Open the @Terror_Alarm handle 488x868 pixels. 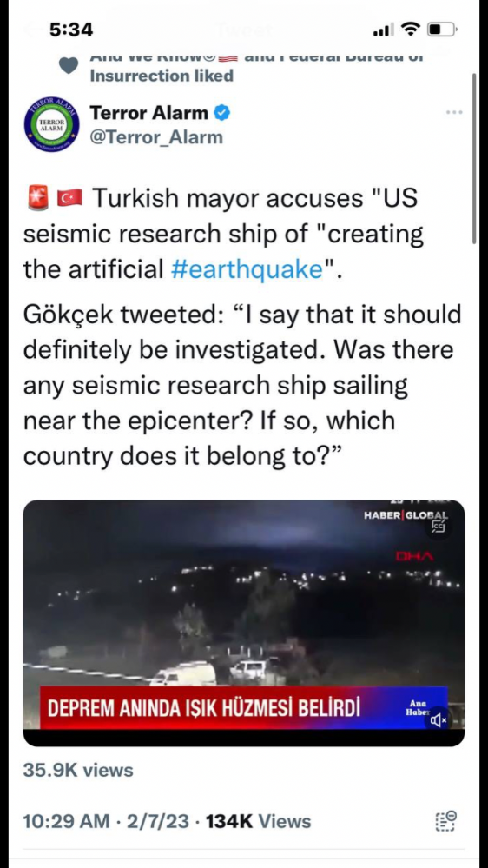(x=156, y=136)
